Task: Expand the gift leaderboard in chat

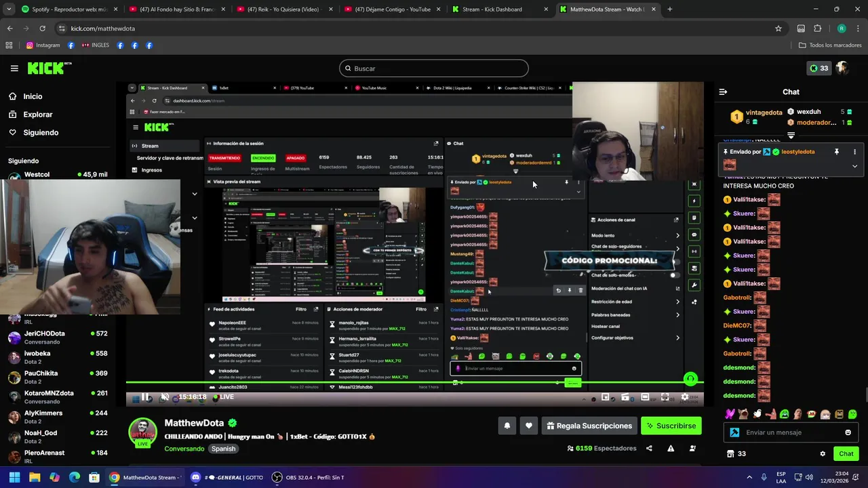Action: 791,136
